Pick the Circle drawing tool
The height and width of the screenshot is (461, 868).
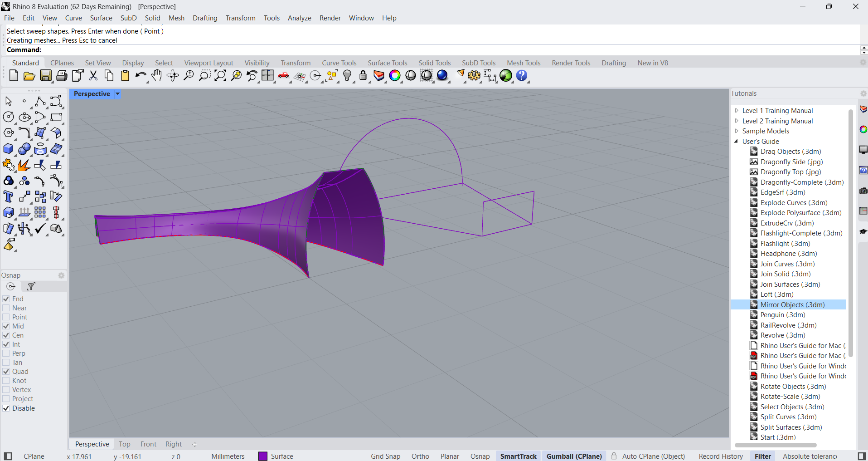point(8,117)
